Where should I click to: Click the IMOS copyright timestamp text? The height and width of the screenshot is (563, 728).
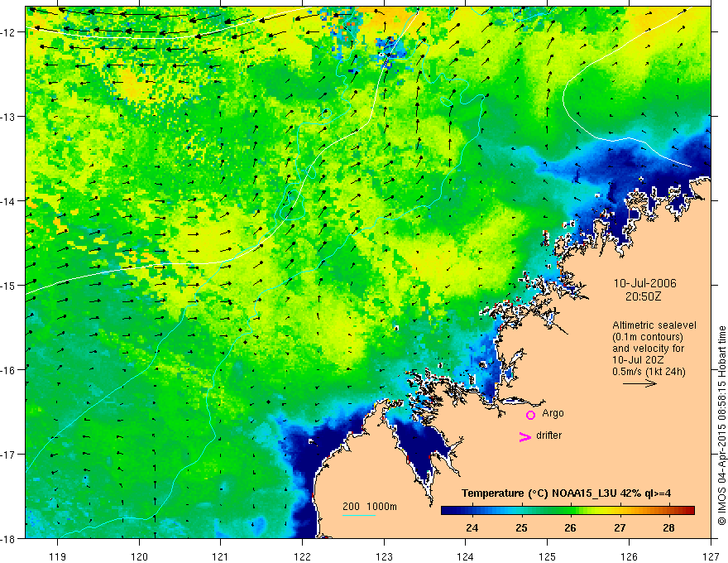pos(721,426)
